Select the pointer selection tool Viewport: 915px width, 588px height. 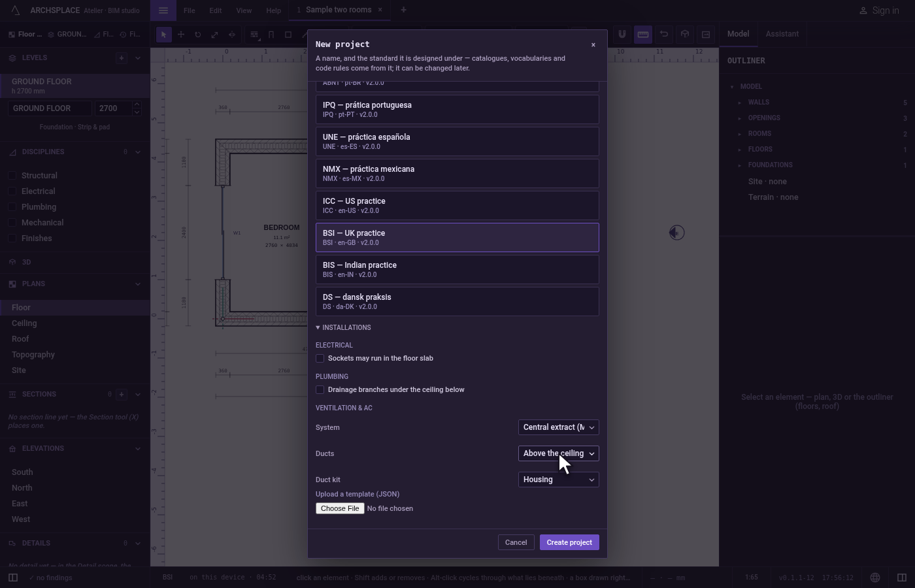pos(164,35)
